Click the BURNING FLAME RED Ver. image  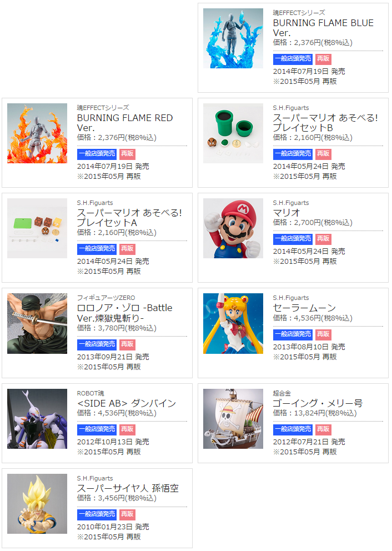pyautogui.click(x=37, y=133)
